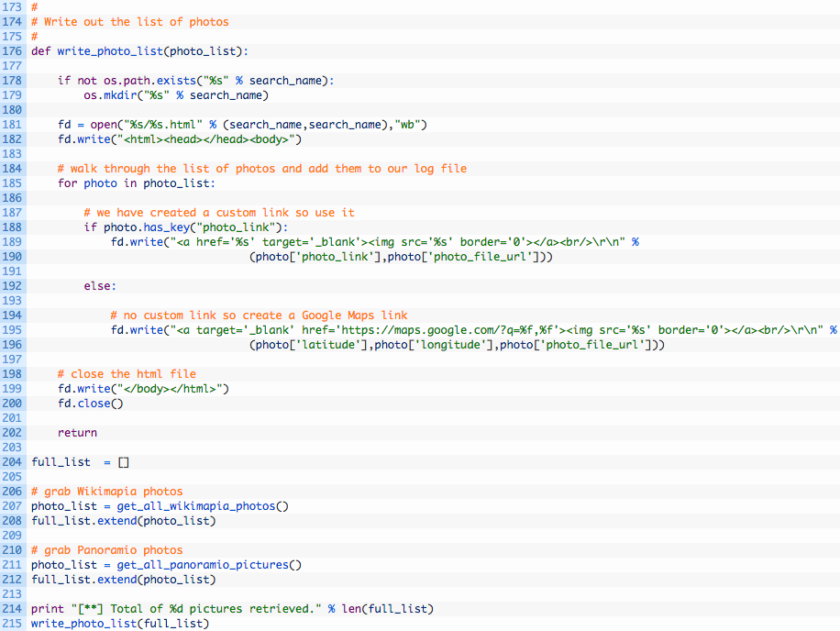Image resolution: width=840 pixels, height=631 pixels.
Task: Click the 'else:' keyword on line 192
Action: 100,286
